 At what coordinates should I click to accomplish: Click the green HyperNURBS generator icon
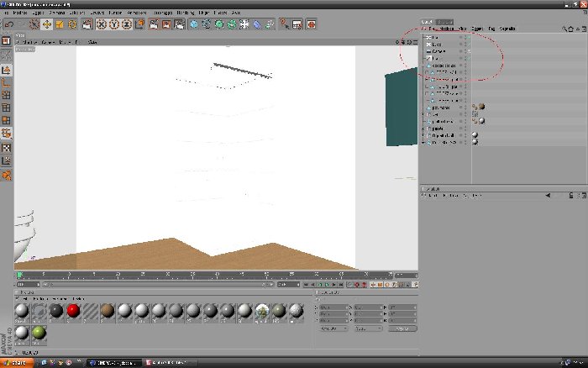219,24
